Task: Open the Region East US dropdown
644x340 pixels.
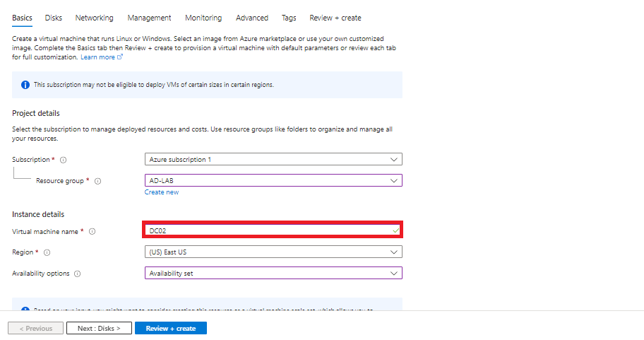Action: pyautogui.click(x=273, y=252)
